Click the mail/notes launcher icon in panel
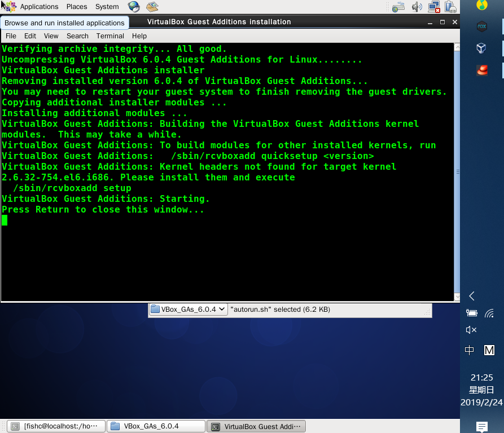504x433 pixels. [152, 6]
